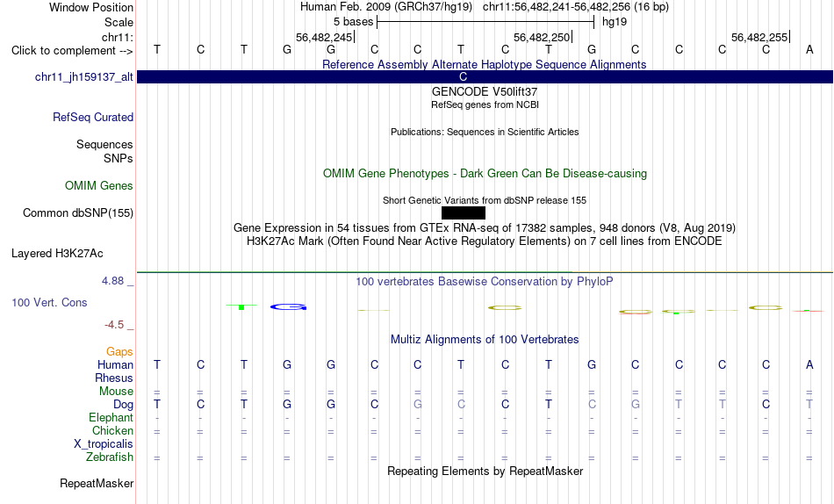Click the RefSeq Curated track label
The height and width of the screenshot is (504, 834).
coord(93,117)
